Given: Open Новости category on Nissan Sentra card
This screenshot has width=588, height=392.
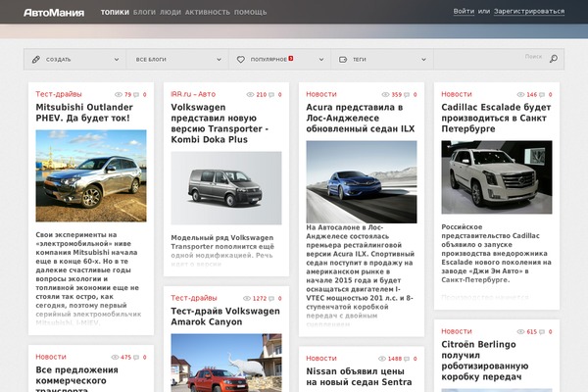Looking at the screenshot, I should (x=321, y=359).
